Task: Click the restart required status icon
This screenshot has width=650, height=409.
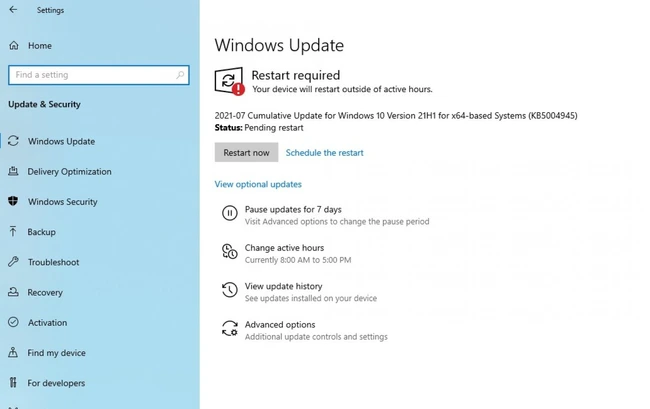Action: [229, 81]
